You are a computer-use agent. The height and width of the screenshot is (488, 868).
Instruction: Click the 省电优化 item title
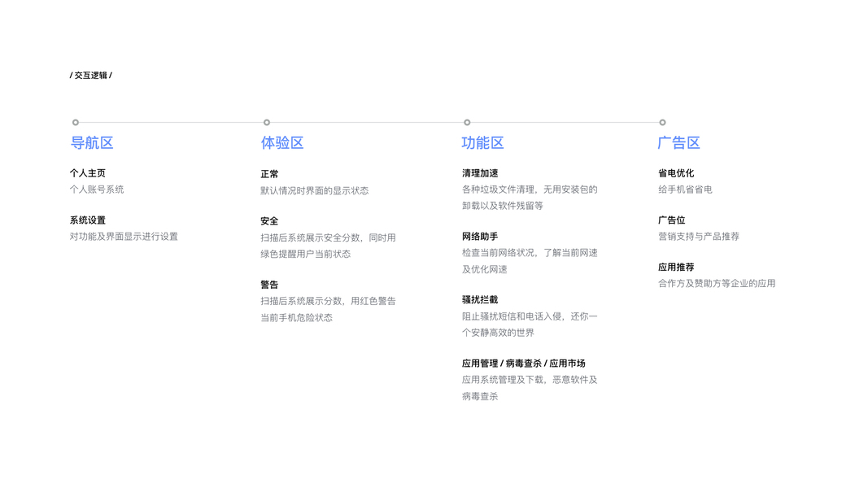tap(676, 173)
